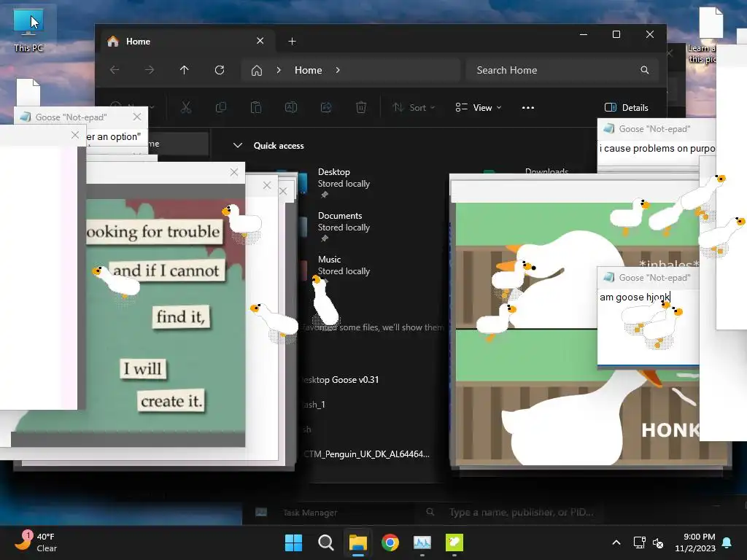
Task: Add a new File Explorer tab
Action: 292,42
